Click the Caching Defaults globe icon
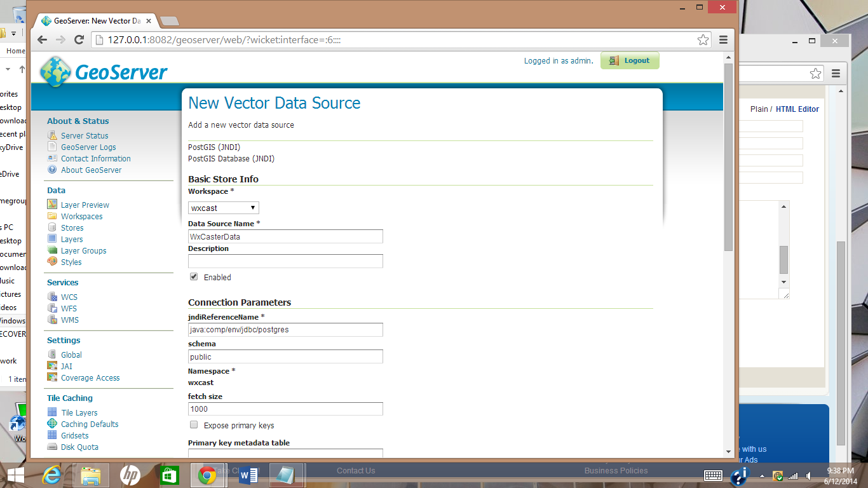This screenshot has height=488, width=868. coord(52,424)
